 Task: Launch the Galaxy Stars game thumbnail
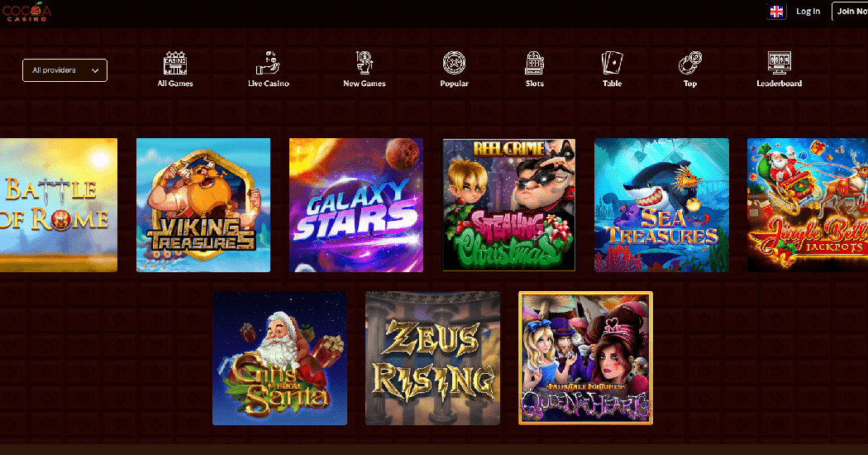click(x=356, y=205)
